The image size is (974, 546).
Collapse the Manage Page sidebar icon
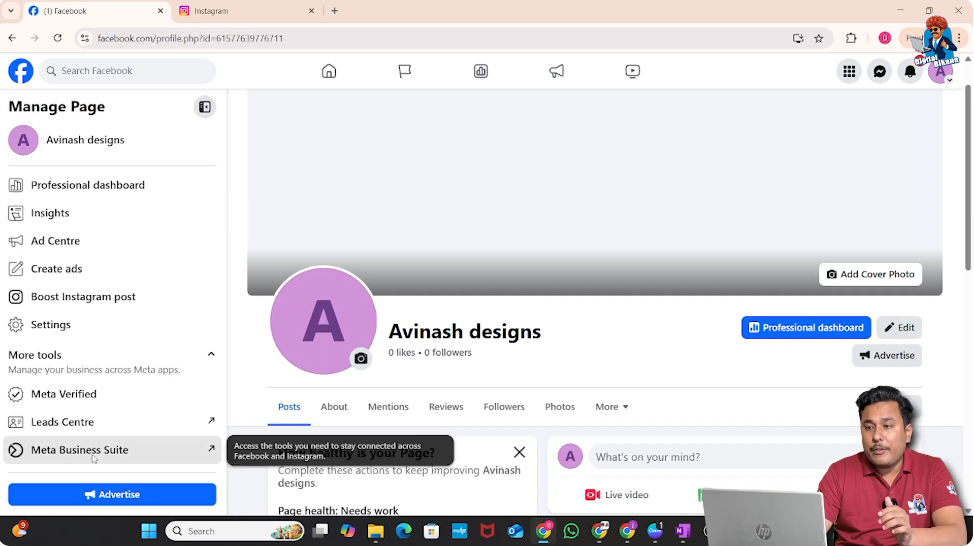(204, 107)
